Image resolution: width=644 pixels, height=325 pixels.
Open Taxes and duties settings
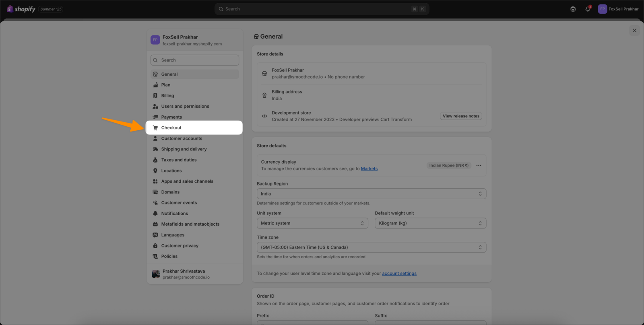point(195,160)
